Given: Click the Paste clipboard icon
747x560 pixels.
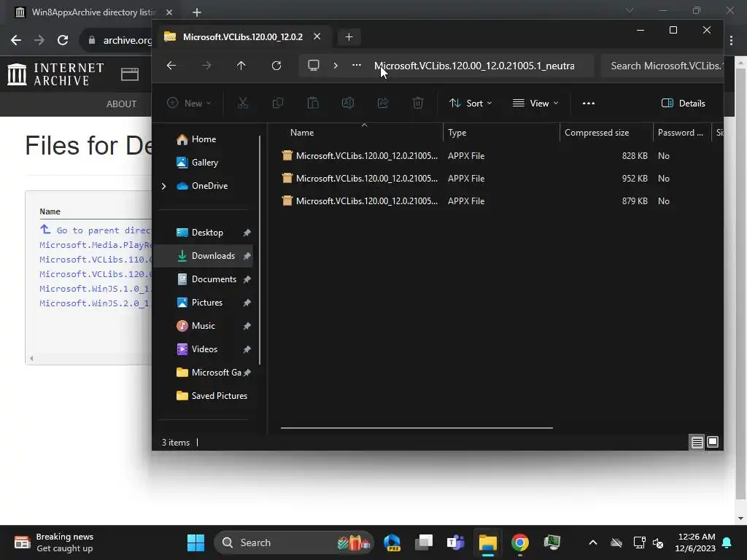Looking at the screenshot, I should [312, 103].
